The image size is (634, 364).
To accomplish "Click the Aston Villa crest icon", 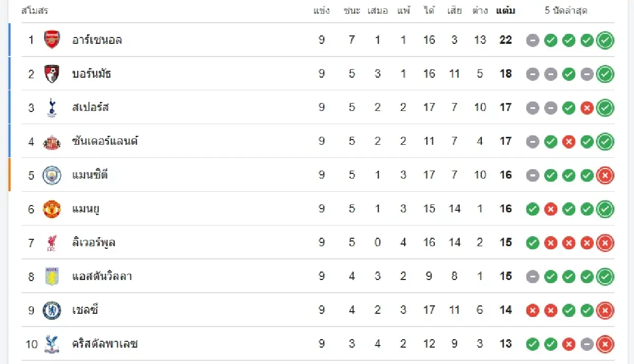I will coord(52,276).
